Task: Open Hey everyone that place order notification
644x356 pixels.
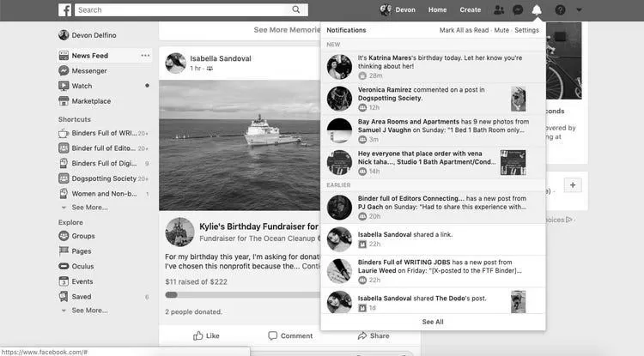Action: pos(433,163)
